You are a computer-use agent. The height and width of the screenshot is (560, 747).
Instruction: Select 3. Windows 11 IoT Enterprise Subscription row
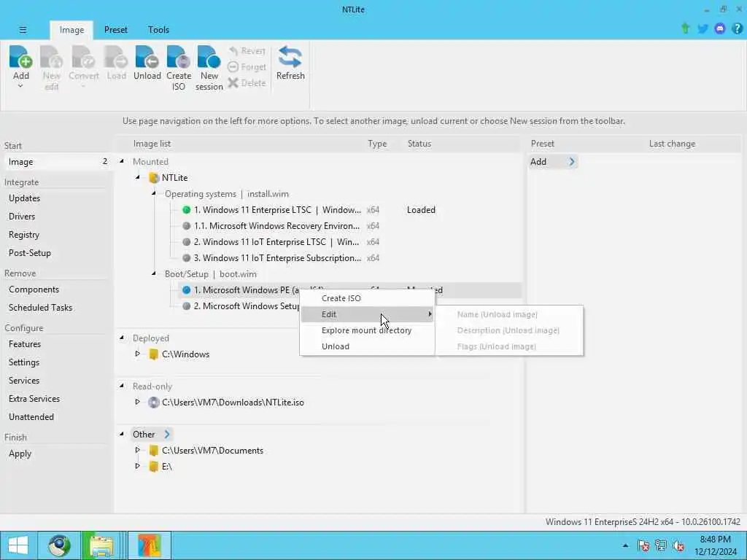point(350,258)
